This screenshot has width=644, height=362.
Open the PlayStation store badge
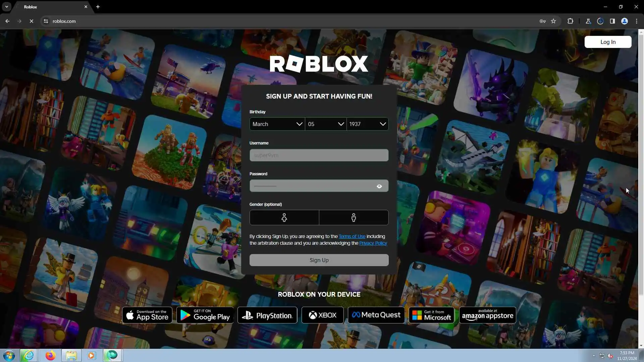pyautogui.click(x=267, y=315)
